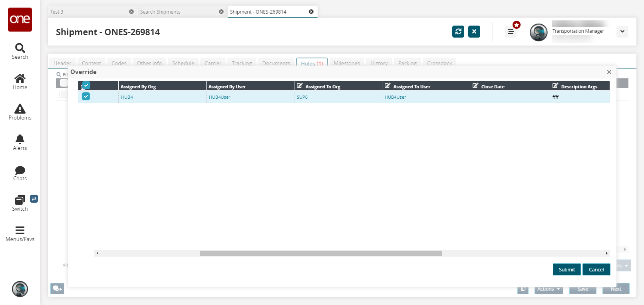
Task: Open the notifications list menu icon
Action: coord(511,31)
